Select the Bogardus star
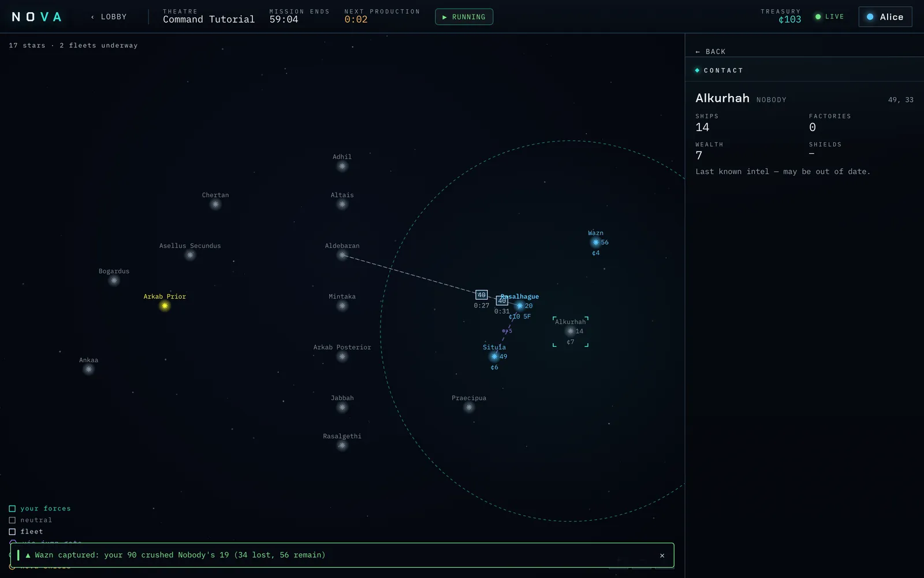 tap(114, 281)
